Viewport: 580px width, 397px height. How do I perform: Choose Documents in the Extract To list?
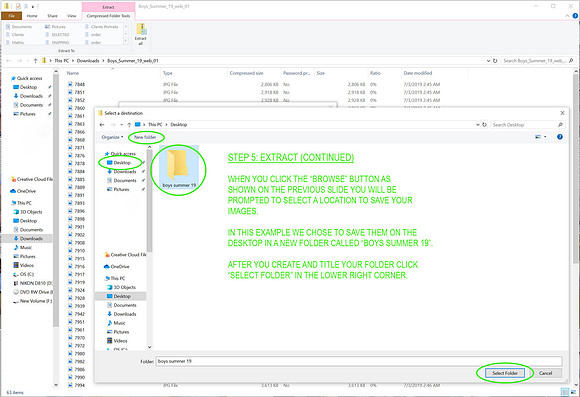[x=19, y=27]
